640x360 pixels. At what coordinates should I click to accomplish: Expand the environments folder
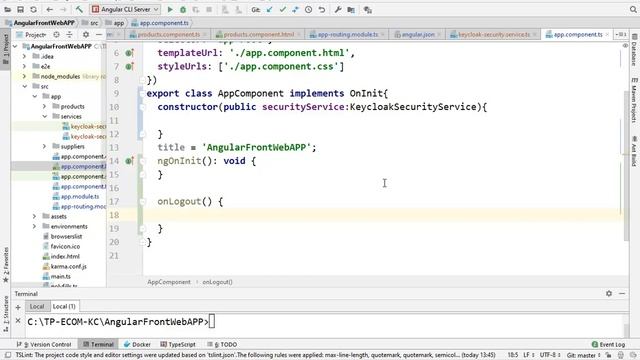[x=35, y=226]
